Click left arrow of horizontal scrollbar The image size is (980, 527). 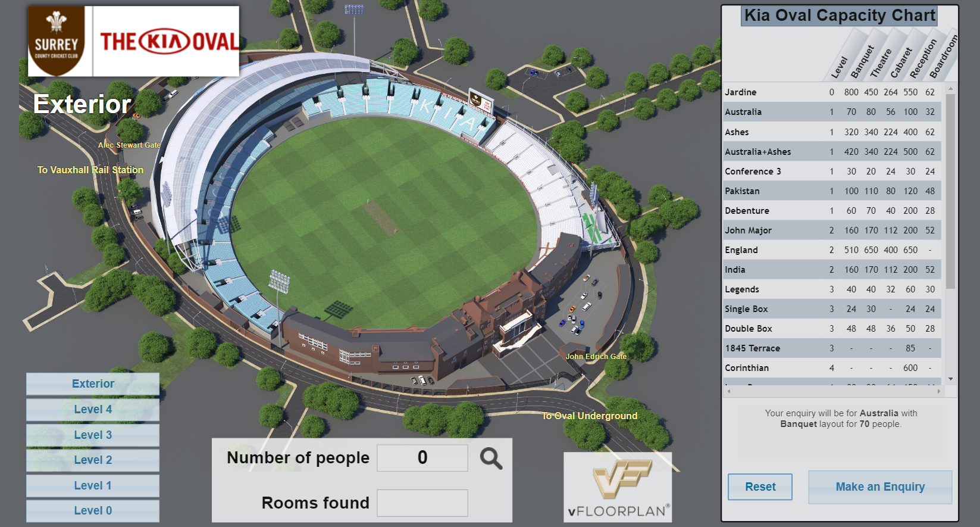pyautogui.click(x=729, y=391)
